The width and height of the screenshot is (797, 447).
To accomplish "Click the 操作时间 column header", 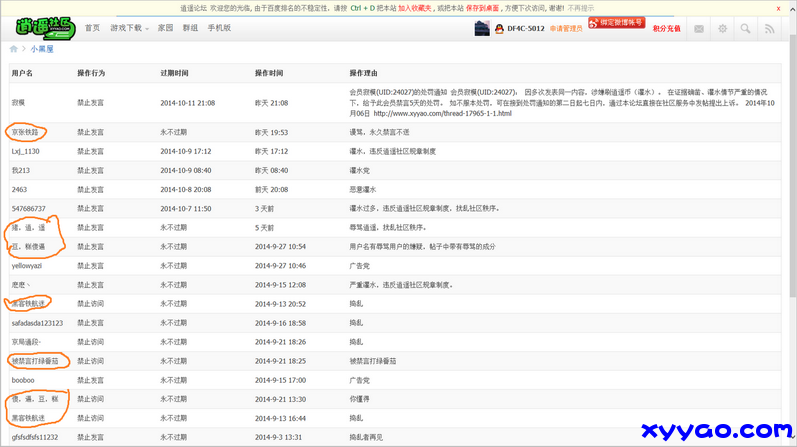I will point(269,73).
